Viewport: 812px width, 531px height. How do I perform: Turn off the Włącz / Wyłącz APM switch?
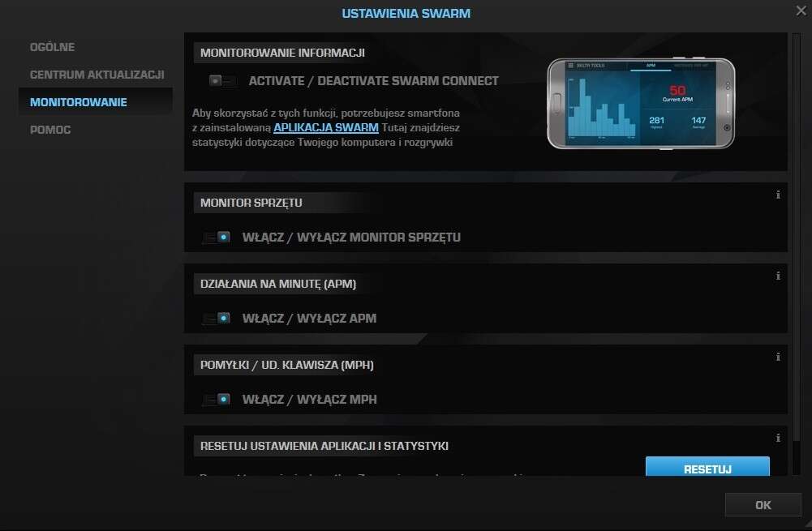click(217, 319)
